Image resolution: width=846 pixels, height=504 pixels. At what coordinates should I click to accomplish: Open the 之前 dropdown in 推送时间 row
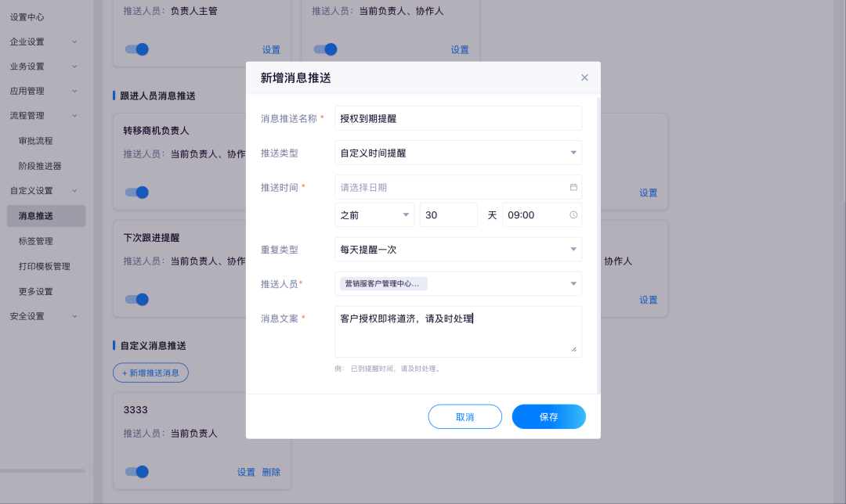point(374,214)
